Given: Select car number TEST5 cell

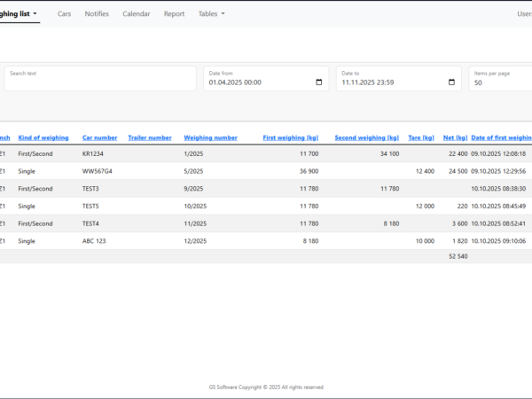Looking at the screenshot, I should [x=90, y=207].
